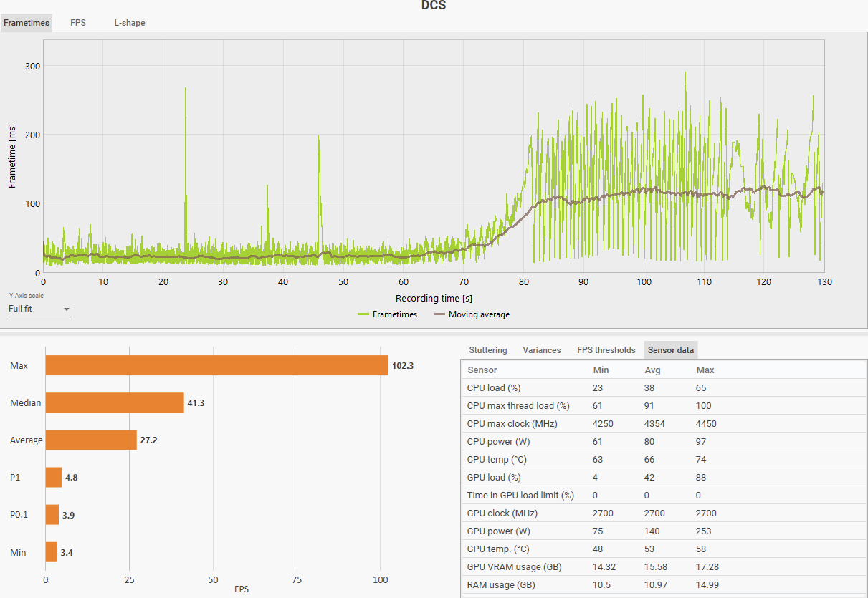Screen dimensions: 868x598
Task: Click the 102.3 Max FPS value
Action: pos(403,366)
